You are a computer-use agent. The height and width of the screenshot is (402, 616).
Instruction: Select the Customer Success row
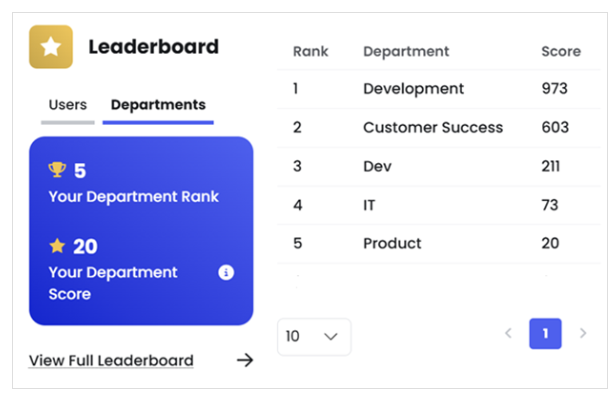pos(439,128)
